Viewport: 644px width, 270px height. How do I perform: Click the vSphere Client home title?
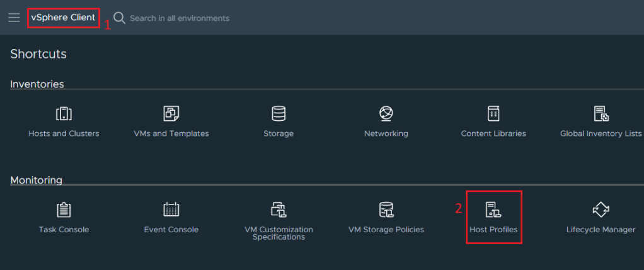(63, 18)
